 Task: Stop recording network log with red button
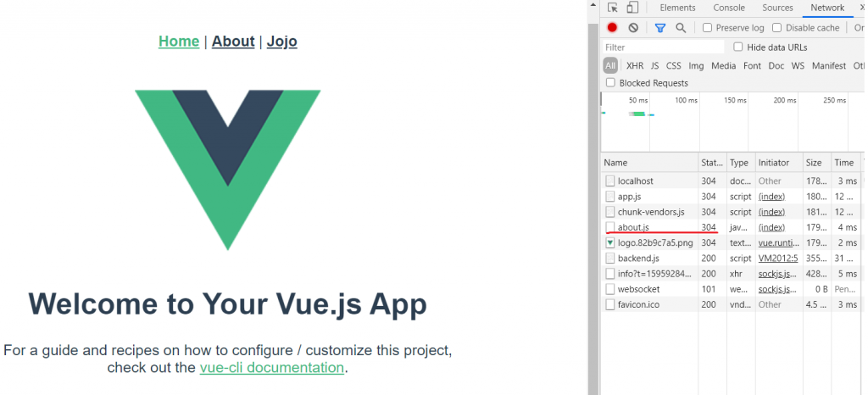pos(612,28)
